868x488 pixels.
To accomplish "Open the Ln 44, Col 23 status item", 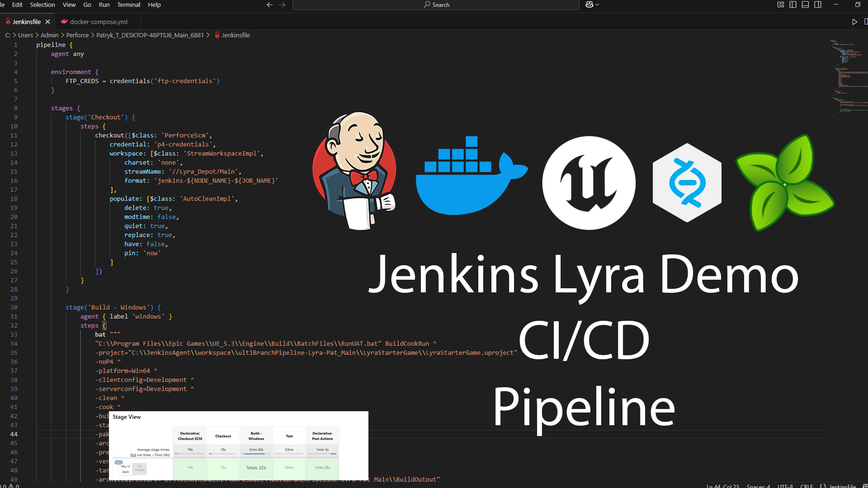I will click(723, 487).
